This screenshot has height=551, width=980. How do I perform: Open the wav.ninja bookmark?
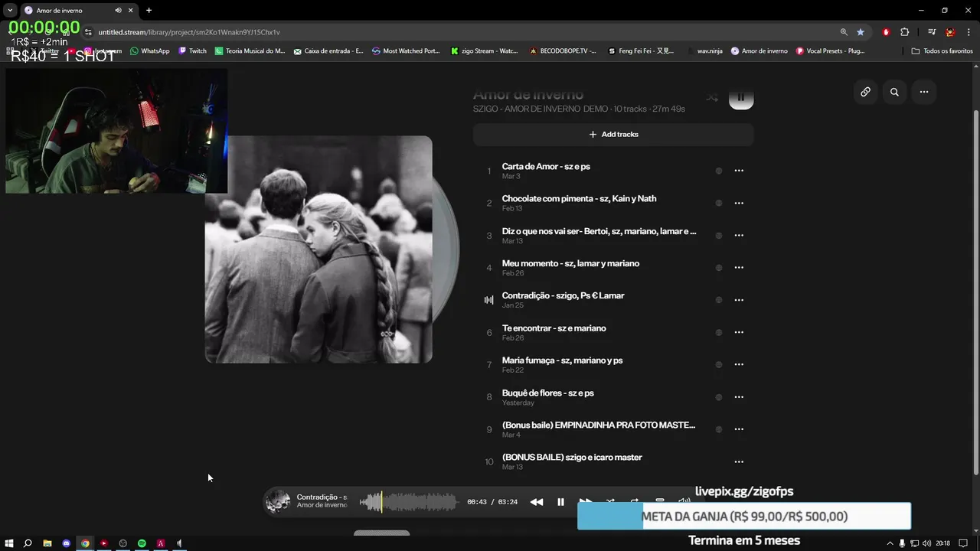tap(705, 51)
